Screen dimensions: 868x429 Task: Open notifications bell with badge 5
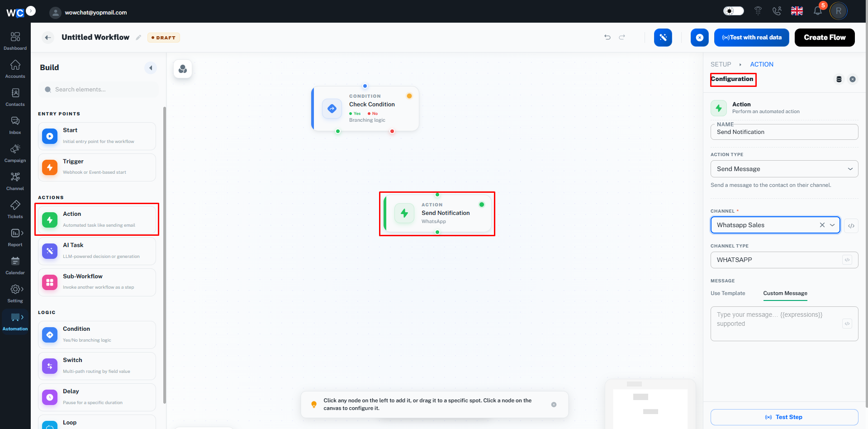[818, 11]
